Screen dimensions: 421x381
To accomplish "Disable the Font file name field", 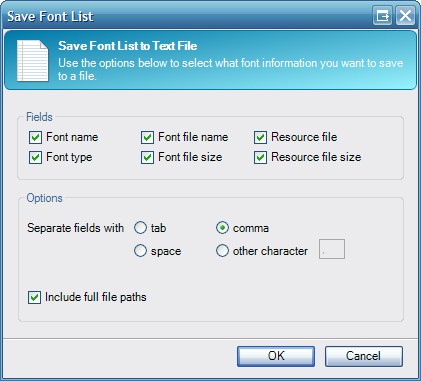I will (x=147, y=137).
